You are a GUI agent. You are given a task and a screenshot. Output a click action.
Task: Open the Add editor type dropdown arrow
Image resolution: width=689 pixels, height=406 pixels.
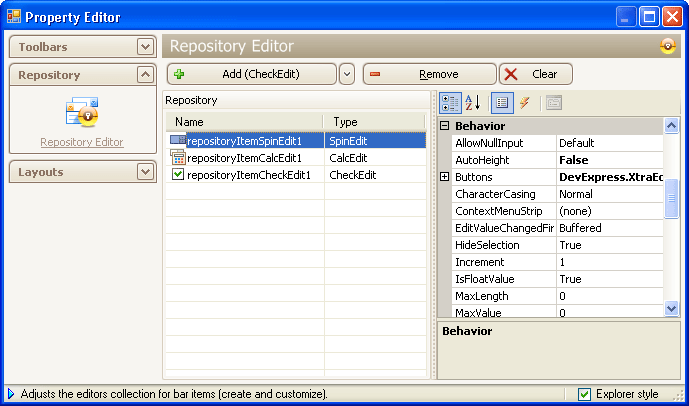tap(347, 74)
